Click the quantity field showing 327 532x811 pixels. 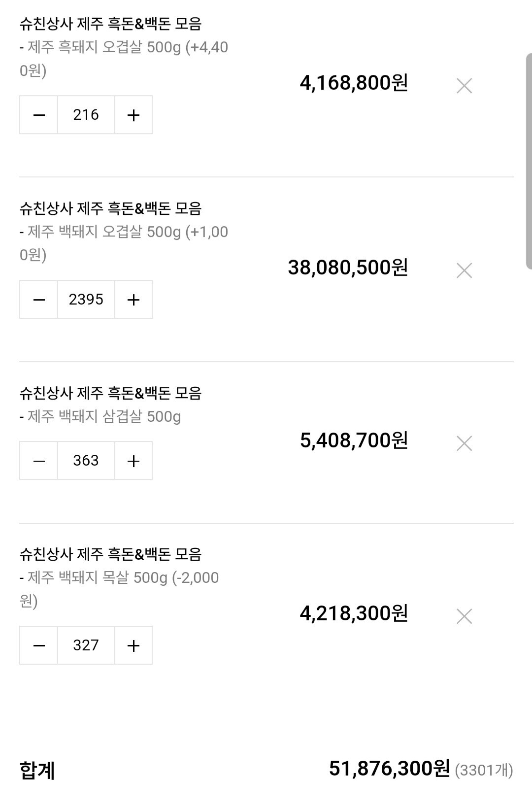[86, 645]
